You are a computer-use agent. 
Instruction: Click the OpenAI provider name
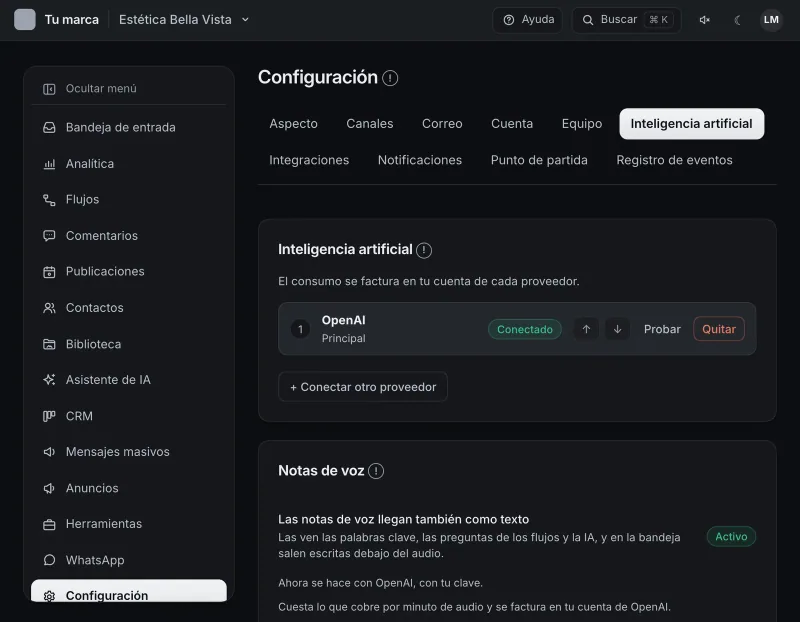pos(343,320)
